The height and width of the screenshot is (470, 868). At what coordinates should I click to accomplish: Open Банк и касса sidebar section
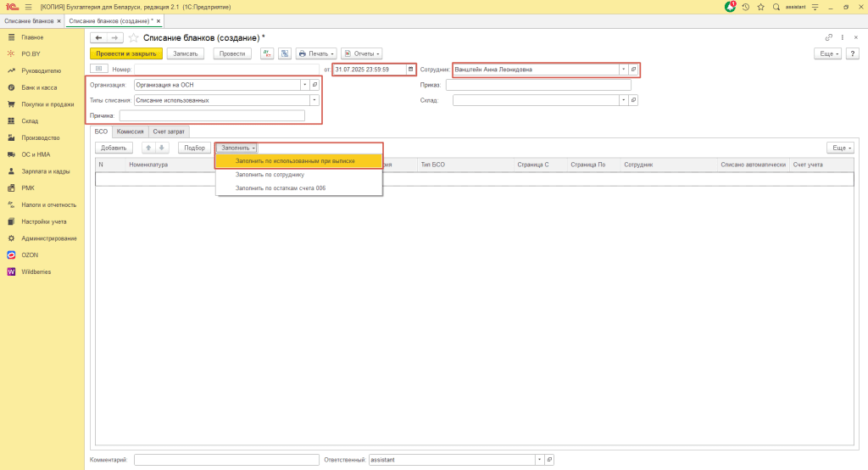pos(39,87)
